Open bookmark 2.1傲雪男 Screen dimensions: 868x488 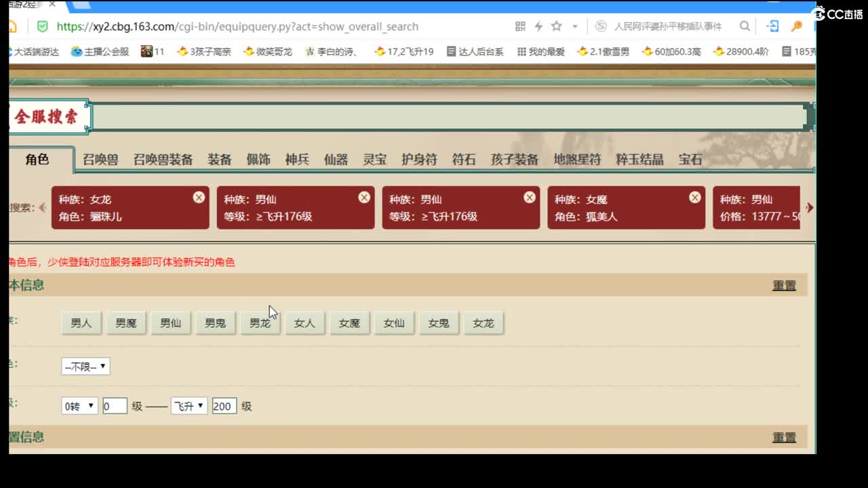[604, 52]
